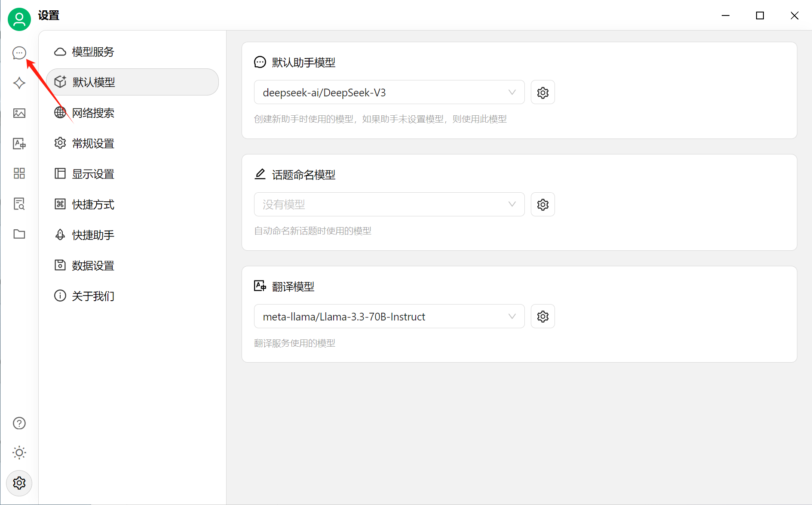Open 网络搜索 settings section
Screen dimensions: 812x505
[132, 113]
